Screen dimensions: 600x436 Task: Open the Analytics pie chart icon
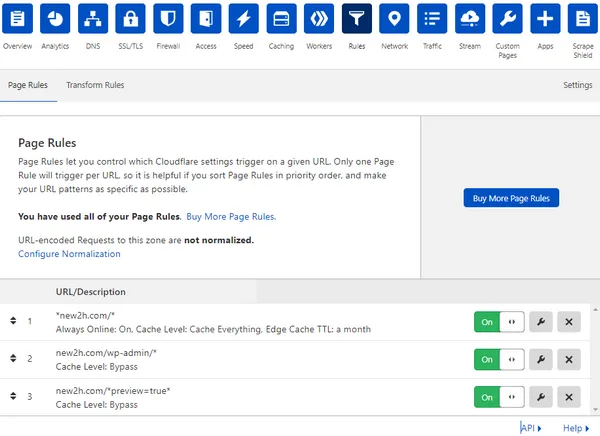[x=55, y=18]
